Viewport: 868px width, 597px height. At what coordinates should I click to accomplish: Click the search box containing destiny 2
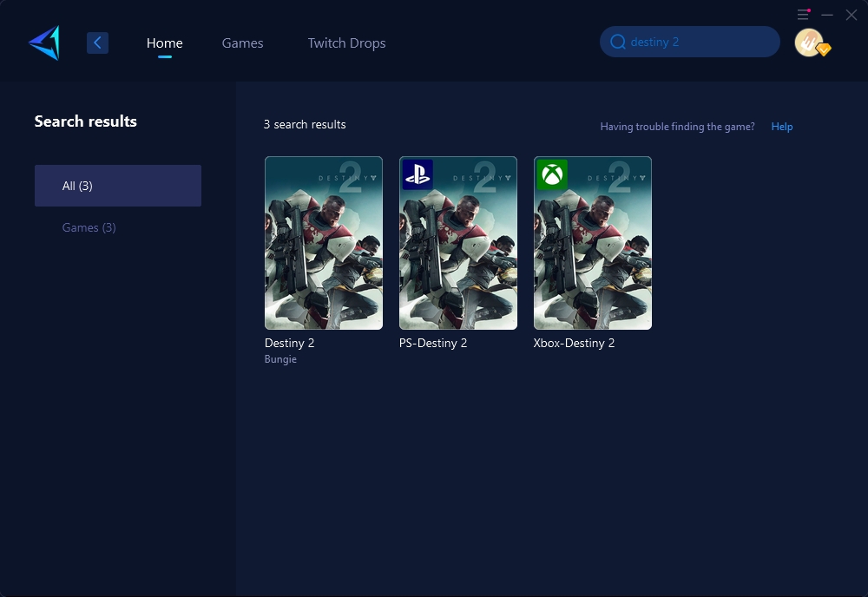click(x=690, y=42)
